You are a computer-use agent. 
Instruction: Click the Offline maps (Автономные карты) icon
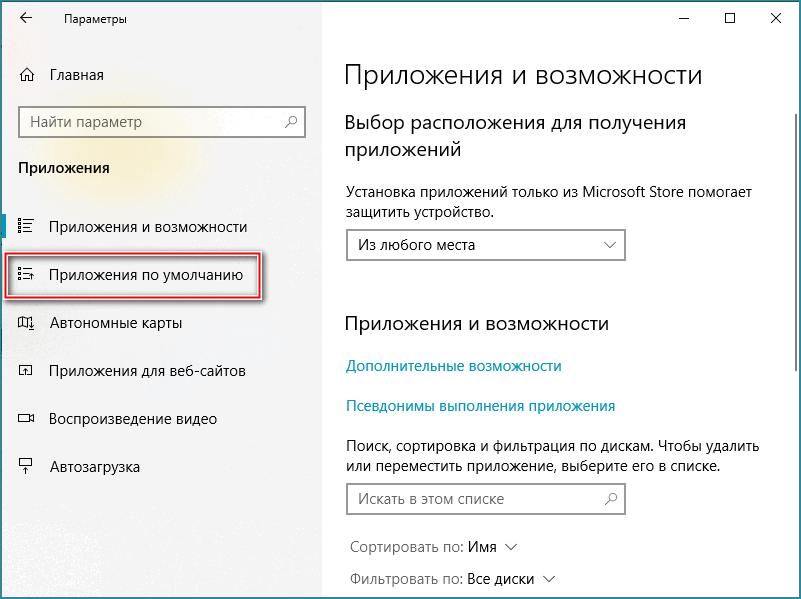(26, 323)
